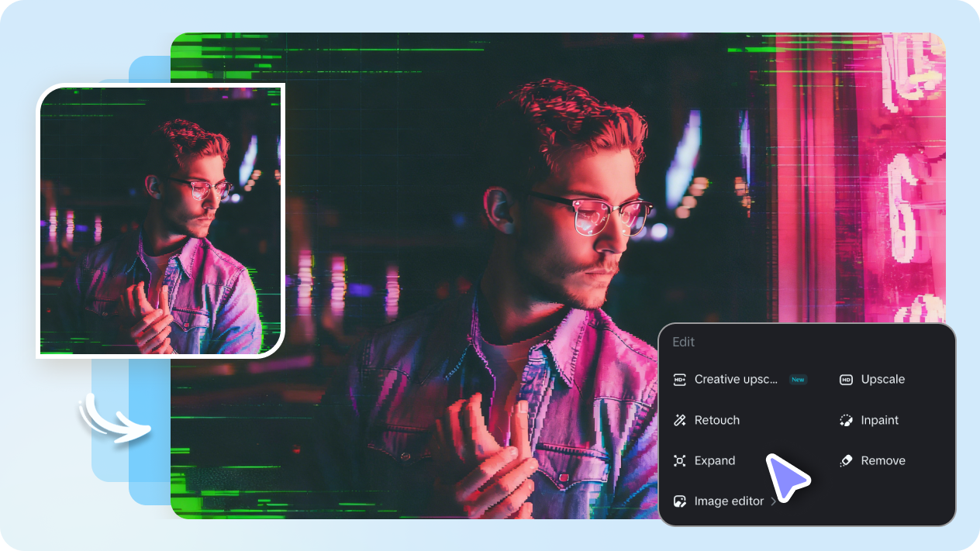980x551 pixels.
Task: Choose Retouch from the Edit menu
Action: [706, 420]
